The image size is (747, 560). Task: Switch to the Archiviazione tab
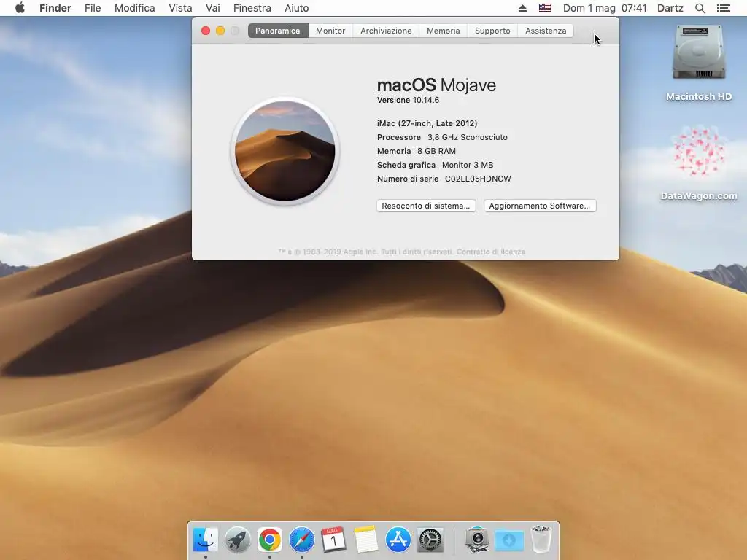click(386, 31)
